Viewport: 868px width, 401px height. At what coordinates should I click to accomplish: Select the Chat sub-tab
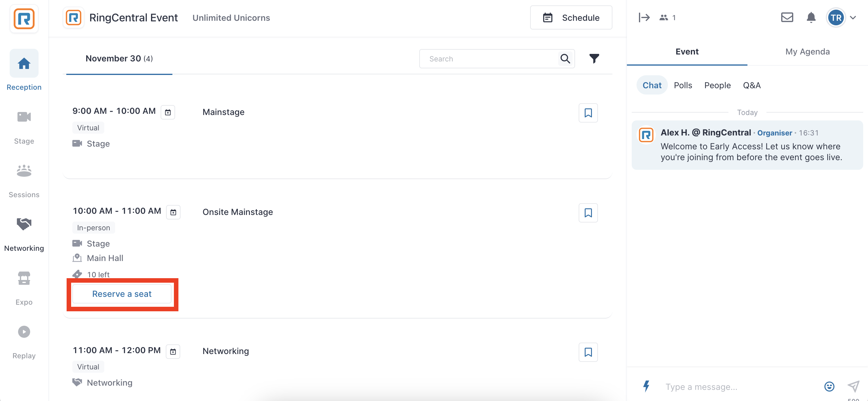(x=652, y=85)
